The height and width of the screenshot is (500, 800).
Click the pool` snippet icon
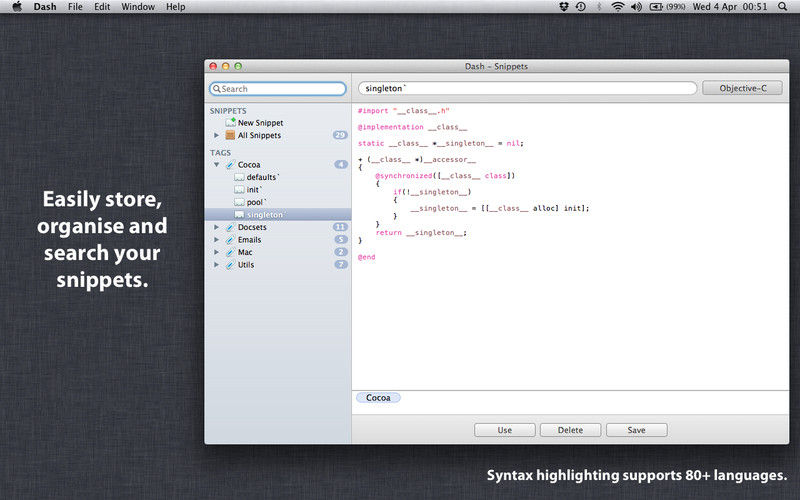tap(239, 202)
